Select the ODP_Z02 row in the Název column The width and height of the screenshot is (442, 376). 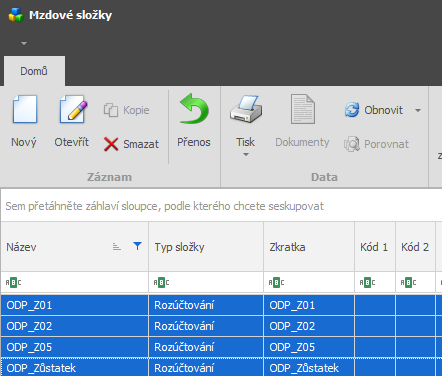(75, 326)
